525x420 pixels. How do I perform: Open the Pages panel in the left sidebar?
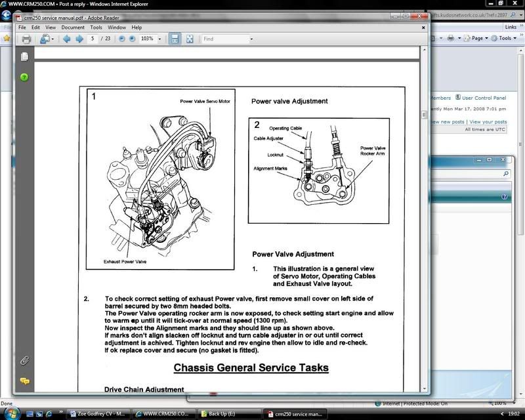pyautogui.click(x=24, y=56)
